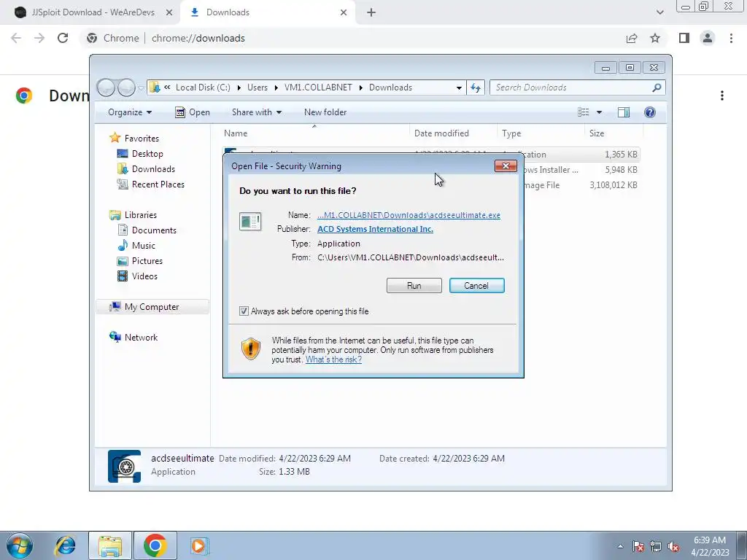
Task: Open Explorer help icon
Action: click(x=649, y=112)
